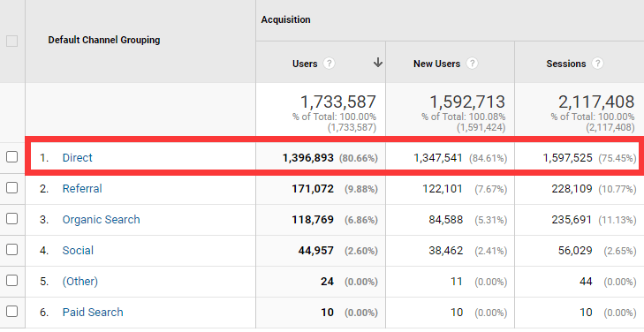
Task: Click the 84.61% Direct new users percentage
Action: point(488,158)
